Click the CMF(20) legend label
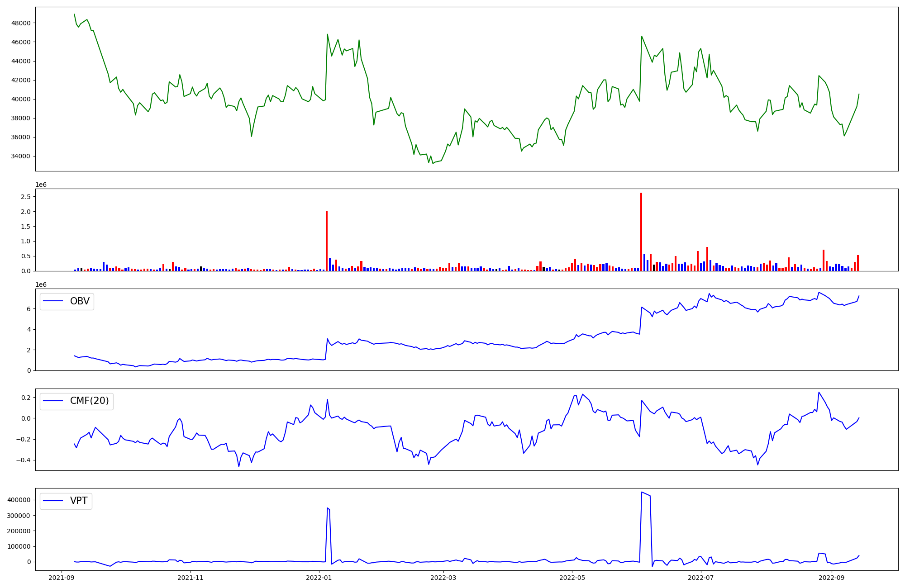 [89, 401]
